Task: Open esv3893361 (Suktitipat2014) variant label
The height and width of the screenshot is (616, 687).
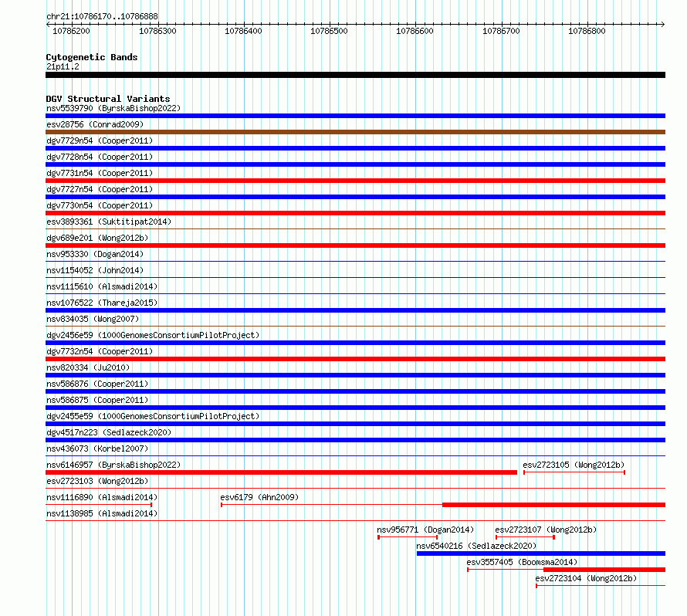Action: (109, 222)
